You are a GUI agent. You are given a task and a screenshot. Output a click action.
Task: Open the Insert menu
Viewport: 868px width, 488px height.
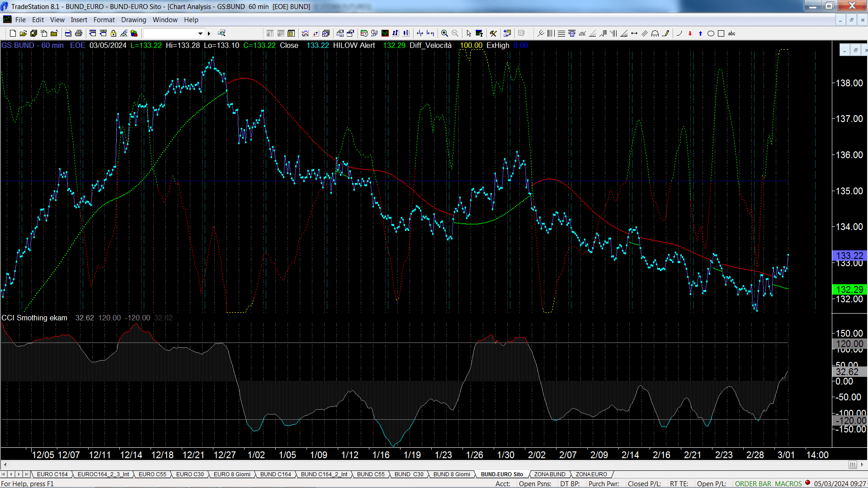pos(79,19)
